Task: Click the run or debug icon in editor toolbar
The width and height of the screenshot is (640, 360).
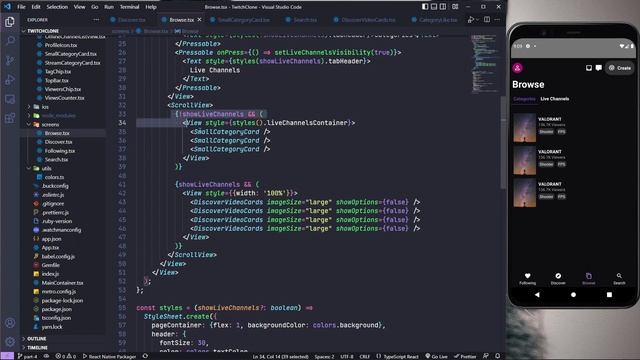Action: click(x=471, y=20)
